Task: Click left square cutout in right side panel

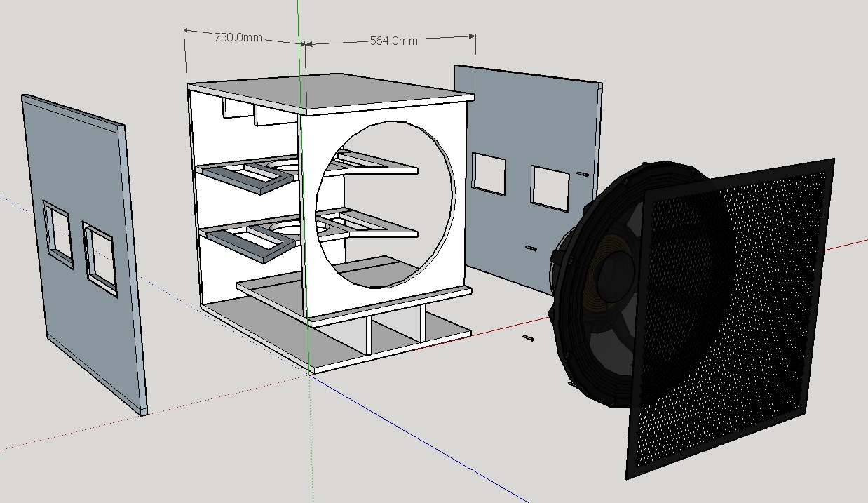Action: click(489, 173)
